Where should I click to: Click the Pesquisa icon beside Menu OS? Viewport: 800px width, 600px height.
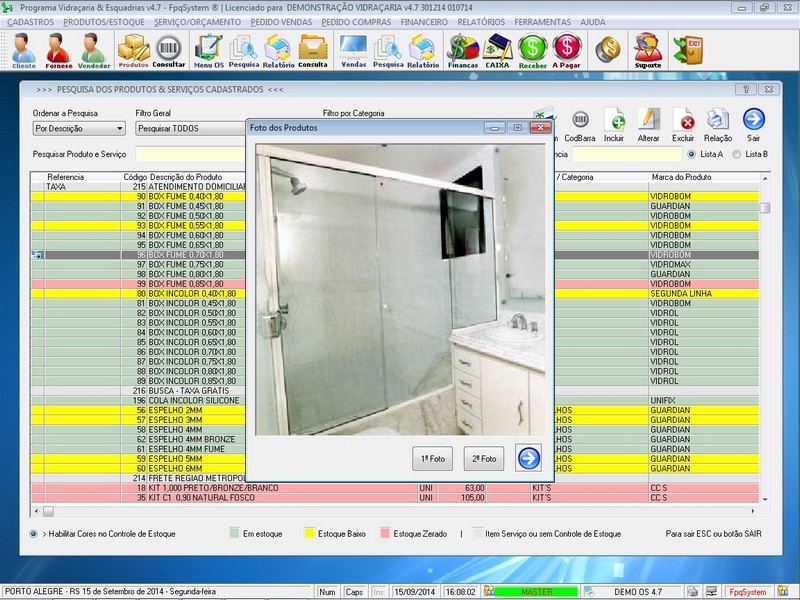tap(244, 50)
